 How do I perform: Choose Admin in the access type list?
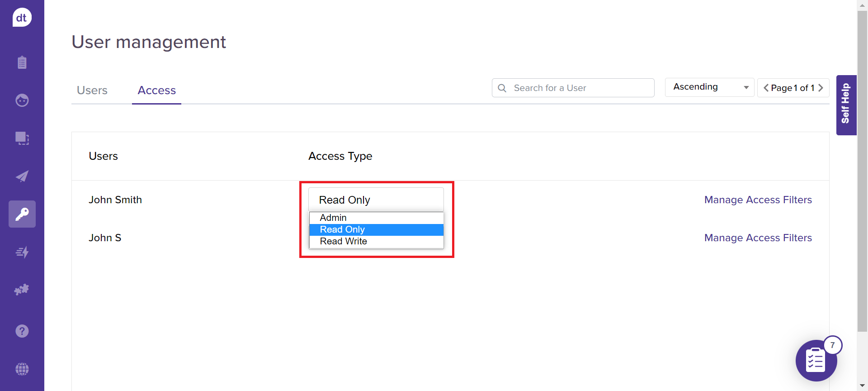point(333,218)
